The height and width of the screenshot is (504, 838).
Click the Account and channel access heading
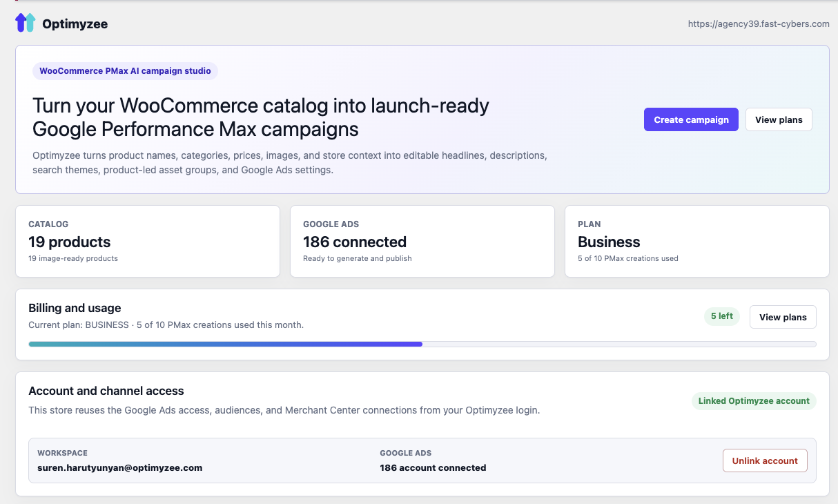[106, 391]
